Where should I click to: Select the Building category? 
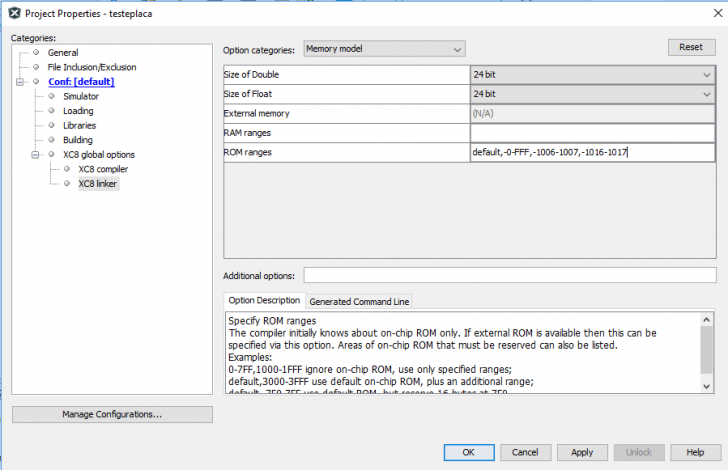[78, 140]
